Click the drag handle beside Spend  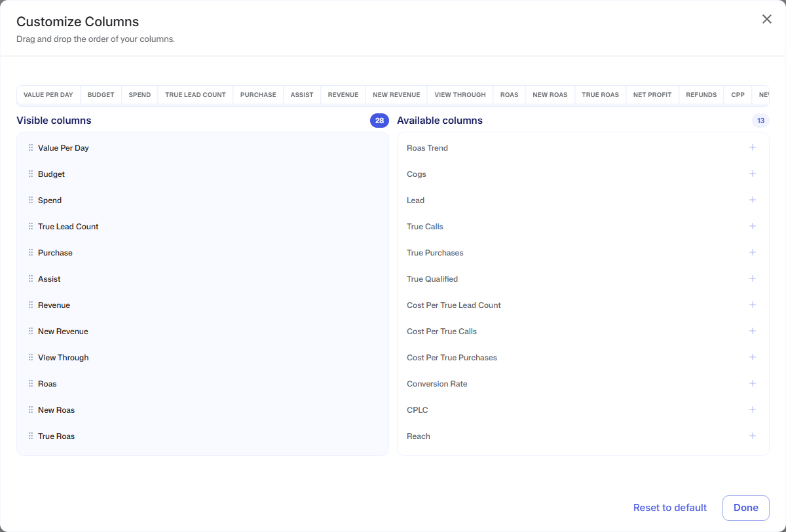point(31,200)
